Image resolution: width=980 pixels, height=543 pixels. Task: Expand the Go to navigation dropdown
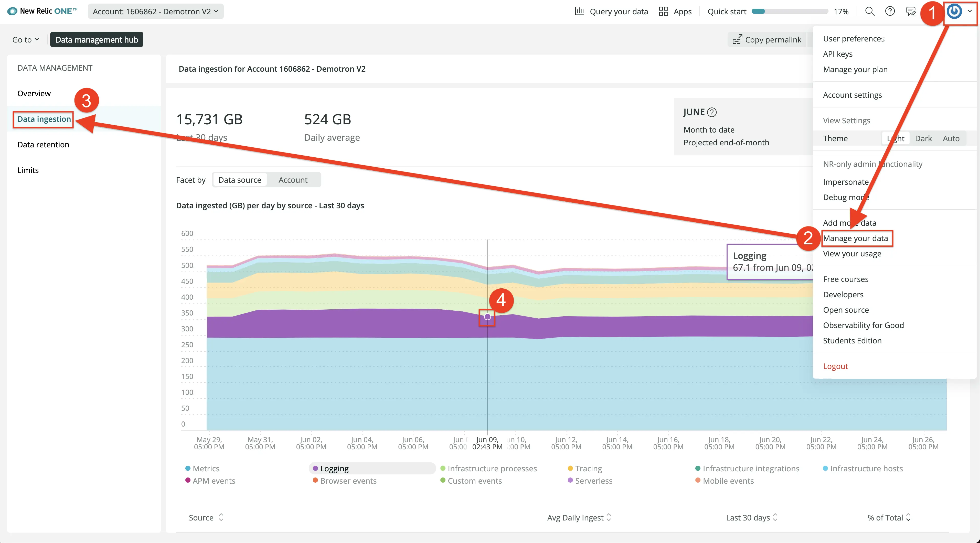[x=25, y=39]
